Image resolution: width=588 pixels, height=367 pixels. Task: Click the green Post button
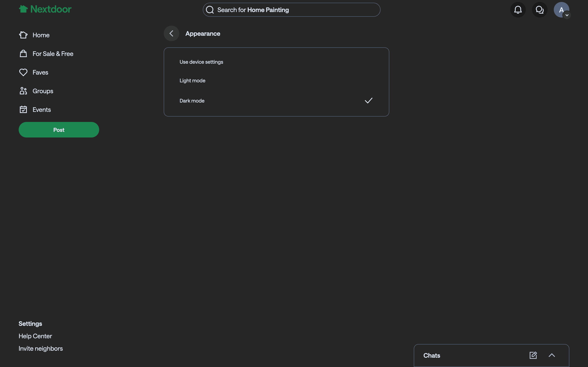[x=59, y=130]
